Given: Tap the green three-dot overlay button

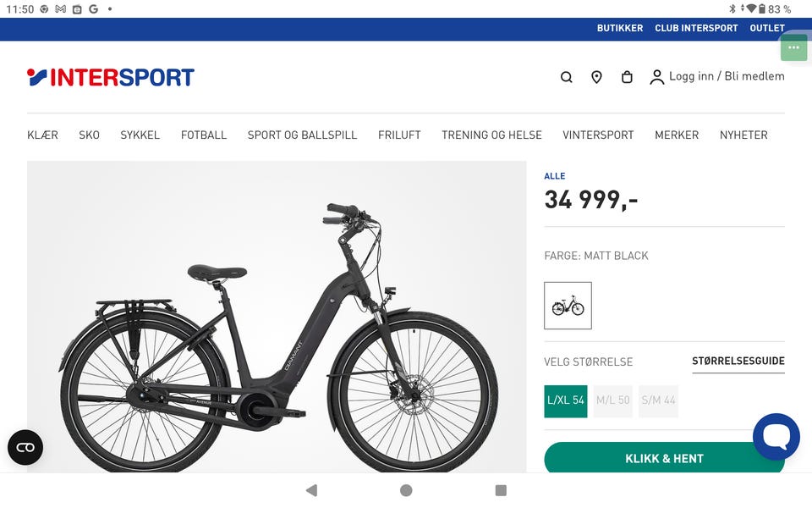Looking at the screenshot, I should [x=793, y=47].
